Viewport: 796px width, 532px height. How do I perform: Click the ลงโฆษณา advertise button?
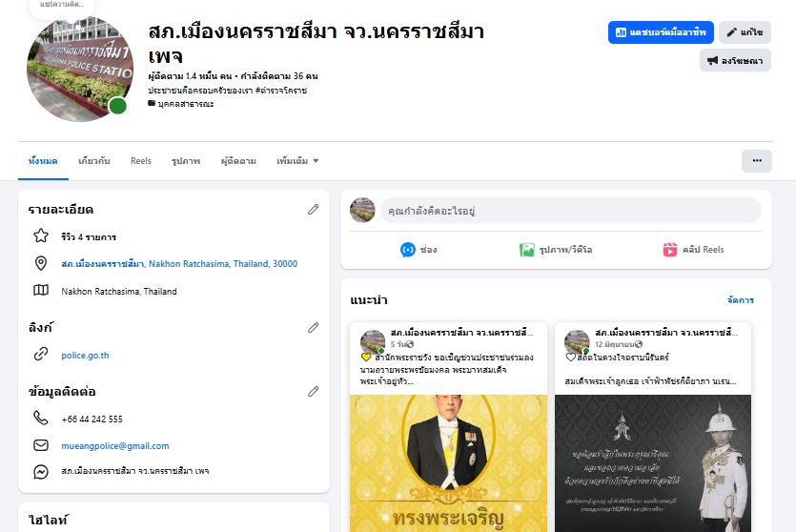click(x=735, y=60)
